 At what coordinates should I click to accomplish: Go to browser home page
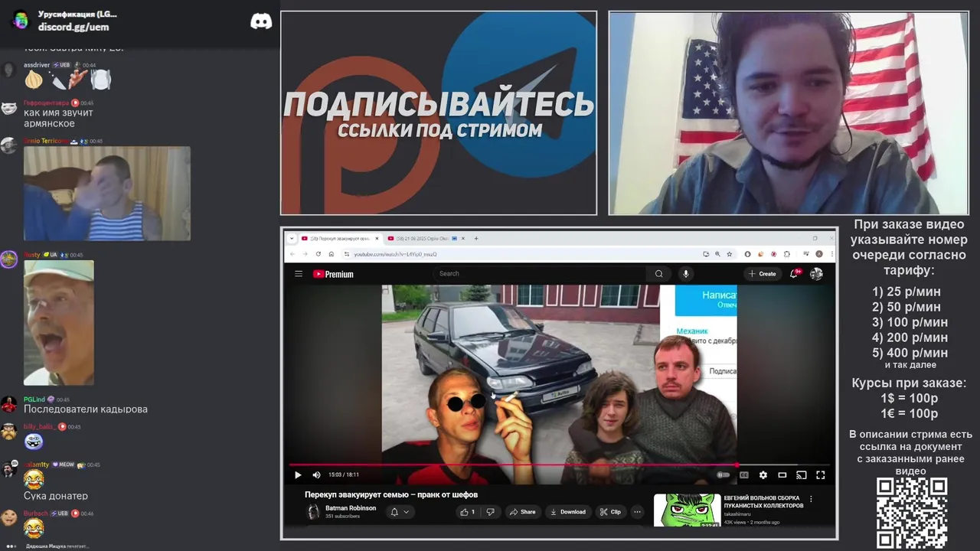[x=332, y=254]
